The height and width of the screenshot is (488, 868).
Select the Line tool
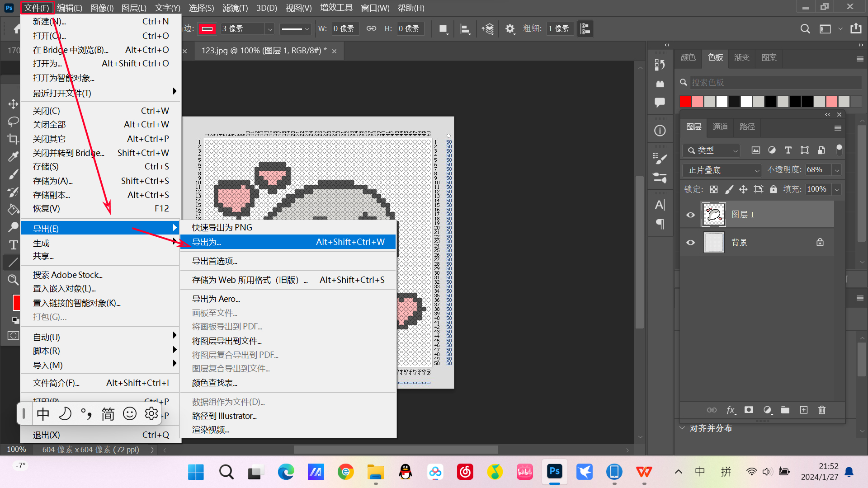coord(13,262)
